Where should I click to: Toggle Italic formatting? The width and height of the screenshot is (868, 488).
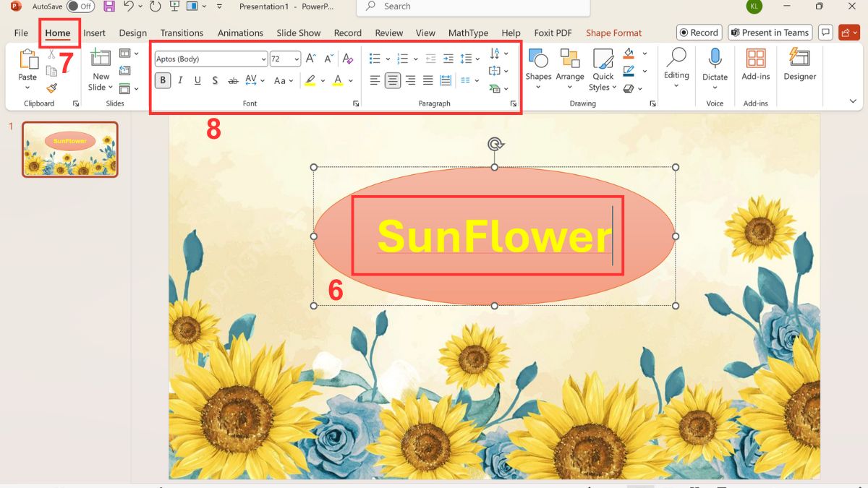(x=180, y=80)
